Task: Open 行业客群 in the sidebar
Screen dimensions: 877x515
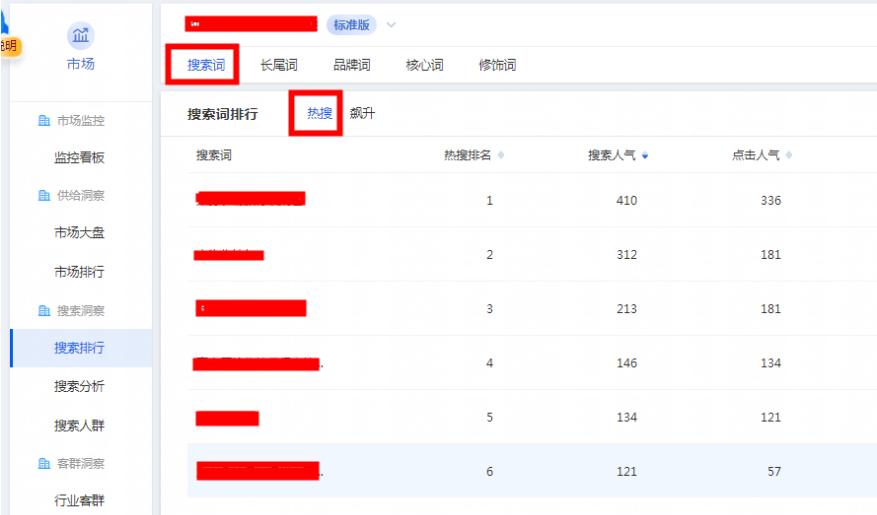Action: pyautogui.click(x=79, y=500)
